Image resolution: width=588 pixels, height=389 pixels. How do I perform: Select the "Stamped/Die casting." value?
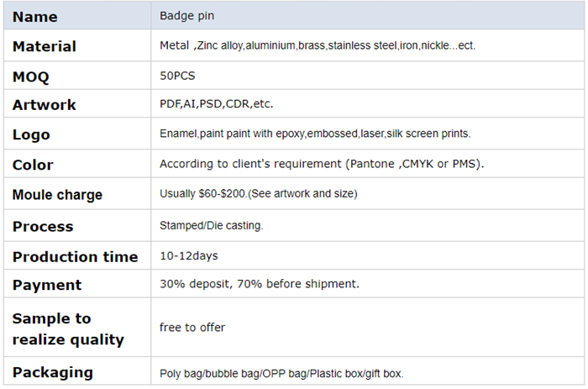click(x=211, y=226)
